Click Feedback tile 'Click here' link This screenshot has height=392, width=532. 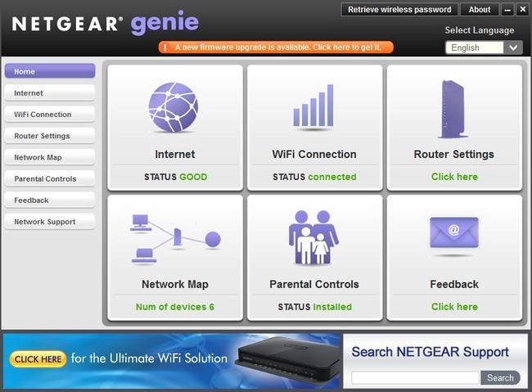tap(454, 306)
